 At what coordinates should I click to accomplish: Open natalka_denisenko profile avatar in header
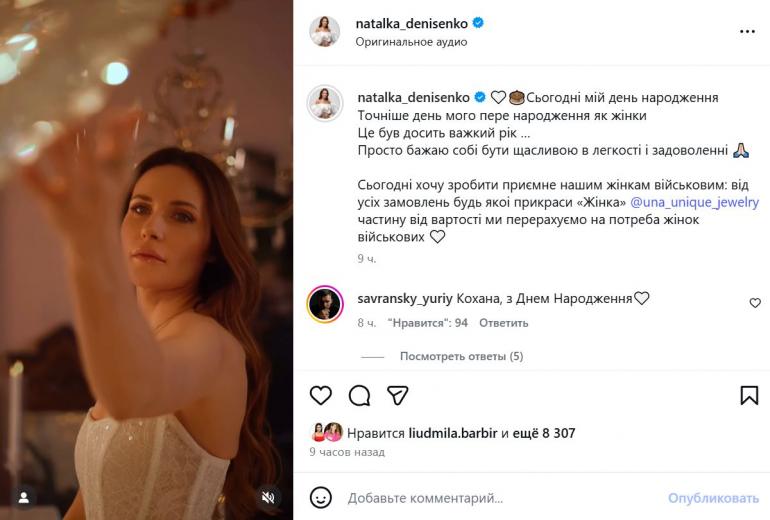click(x=324, y=31)
